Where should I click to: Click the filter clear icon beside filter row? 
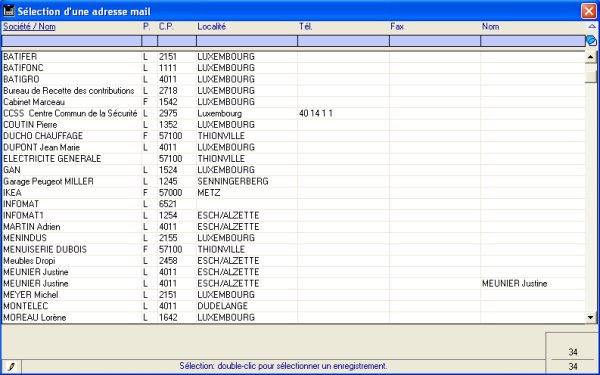(x=592, y=41)
